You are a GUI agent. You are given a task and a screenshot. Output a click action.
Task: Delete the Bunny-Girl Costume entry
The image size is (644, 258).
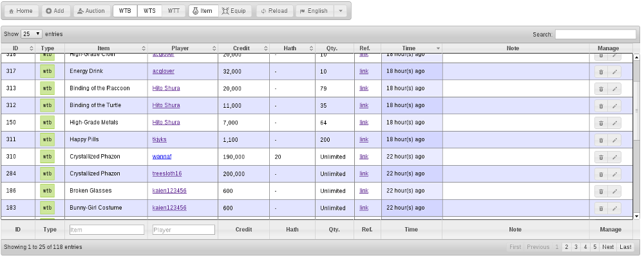point(601,208)
